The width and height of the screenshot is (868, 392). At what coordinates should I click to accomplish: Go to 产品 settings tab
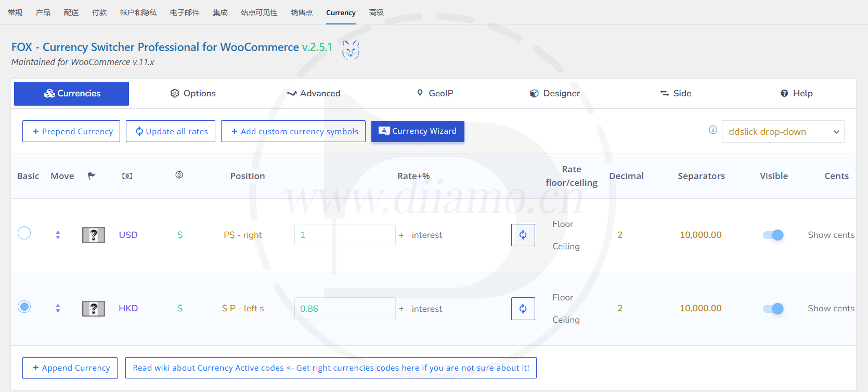point(43,12)
